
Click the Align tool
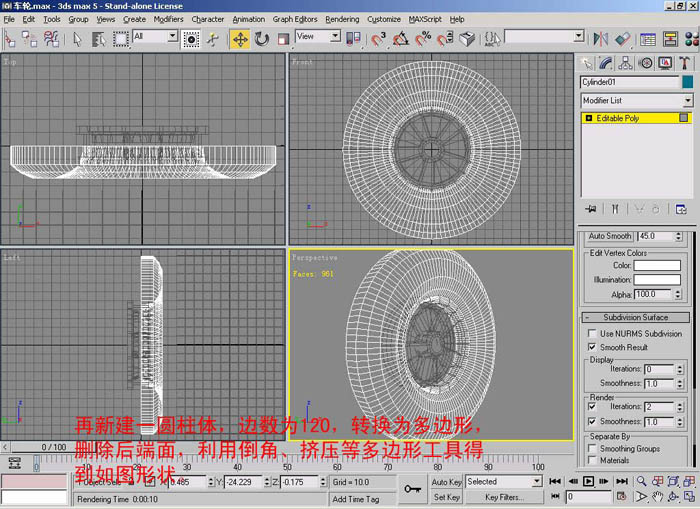point(622,39)
